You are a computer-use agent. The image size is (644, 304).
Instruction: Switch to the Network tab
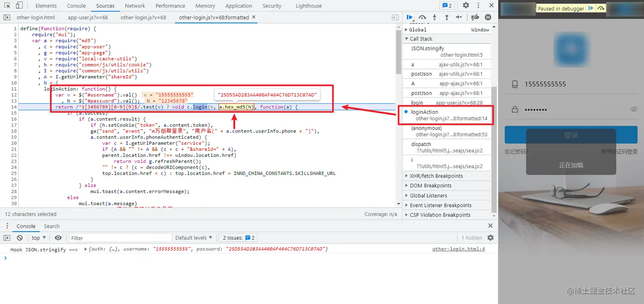135,6
